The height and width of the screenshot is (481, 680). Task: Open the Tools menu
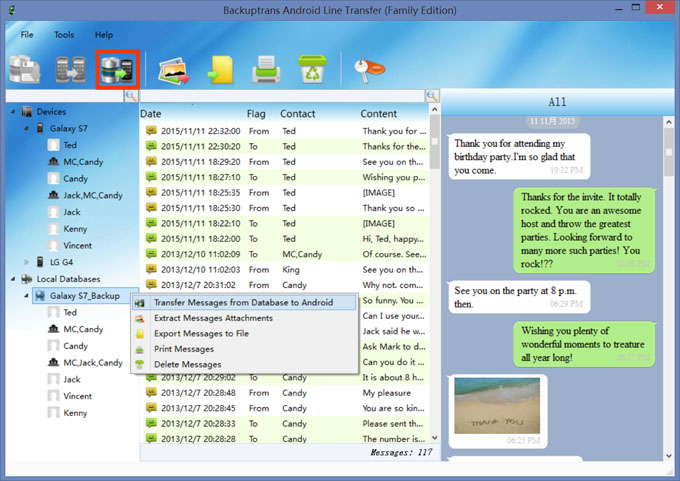64,35
